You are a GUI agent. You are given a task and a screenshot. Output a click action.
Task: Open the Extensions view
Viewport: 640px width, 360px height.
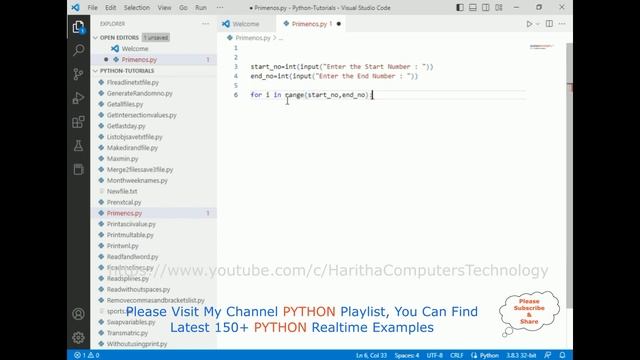[78, 122]
